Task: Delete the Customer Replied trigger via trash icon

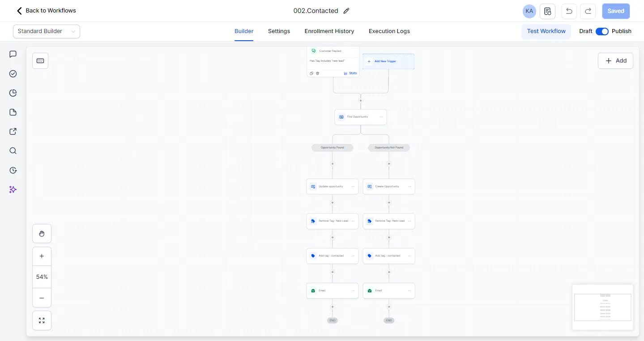Action: click(x=318, y=73)
